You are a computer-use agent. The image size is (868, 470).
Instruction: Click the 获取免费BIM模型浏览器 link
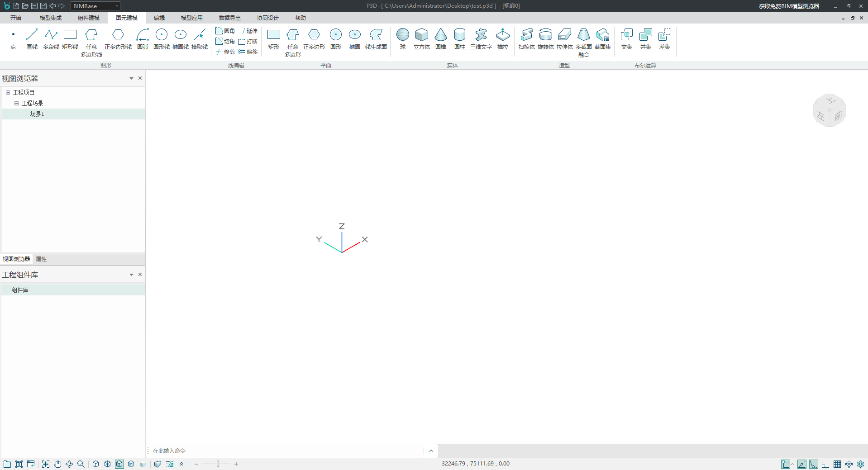tap(789, 6)
